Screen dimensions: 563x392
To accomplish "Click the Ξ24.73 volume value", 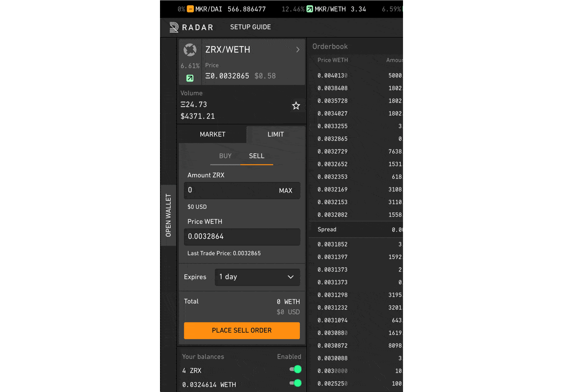I will (194, 105).
